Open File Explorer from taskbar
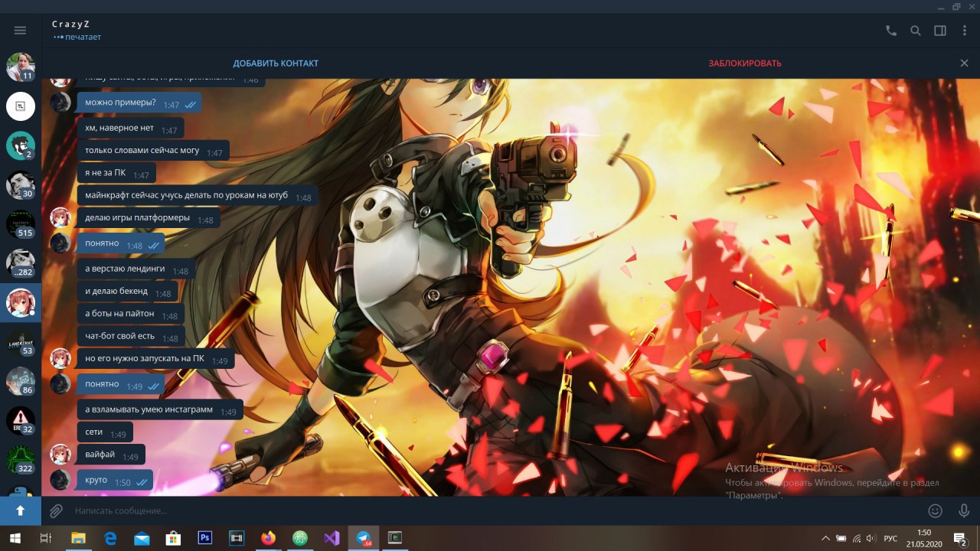The height and width of the screenshot is (551, 980). point(78,538)
